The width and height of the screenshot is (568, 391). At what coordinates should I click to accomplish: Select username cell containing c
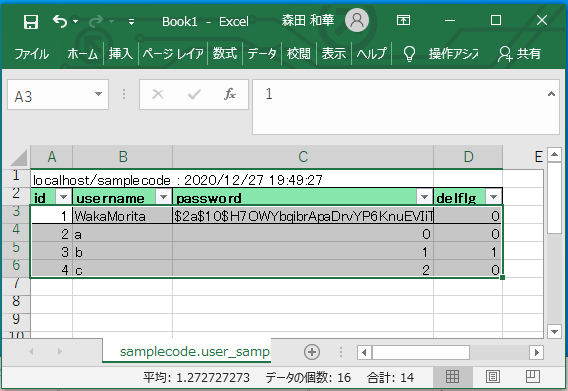pos(122,270)
